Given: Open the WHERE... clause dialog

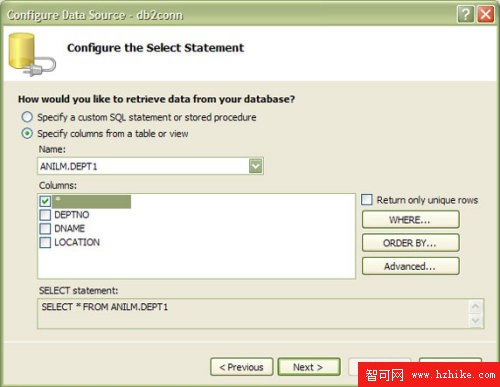Looking at the screenshot, I should 411,220.
